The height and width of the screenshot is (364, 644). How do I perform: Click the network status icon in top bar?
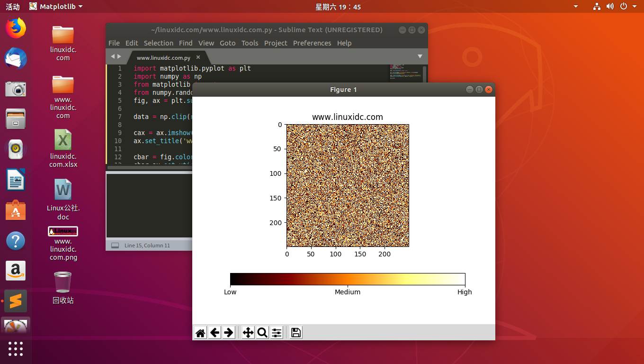tap(597, 7)
